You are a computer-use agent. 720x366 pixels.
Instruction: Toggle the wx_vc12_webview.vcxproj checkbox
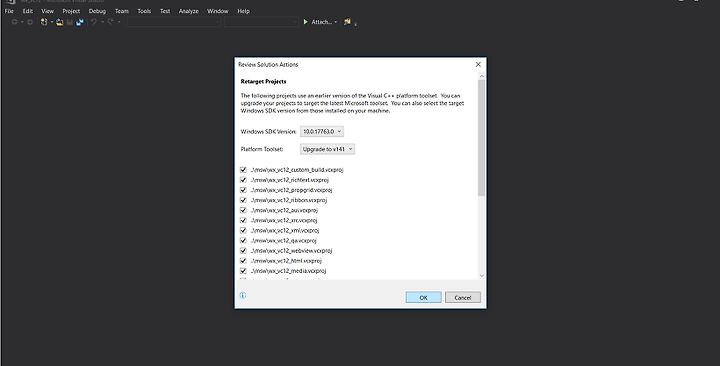[243, 251]
